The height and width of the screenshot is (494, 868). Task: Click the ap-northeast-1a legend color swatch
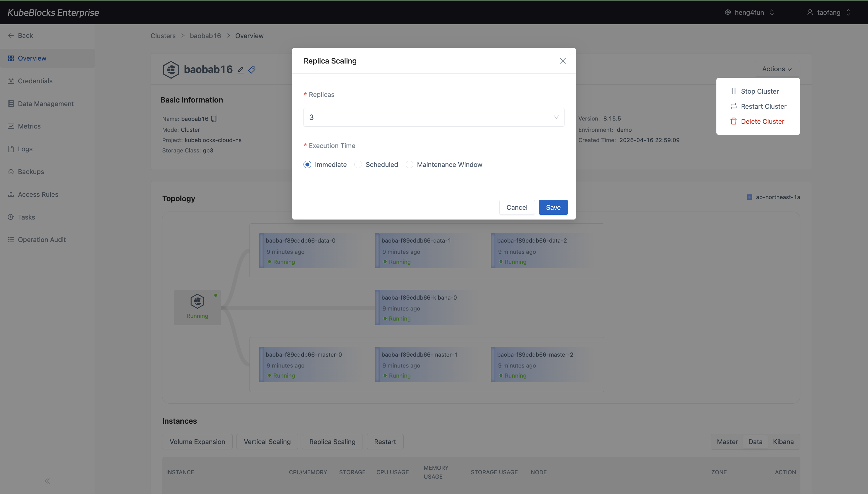tap(749, 197)
